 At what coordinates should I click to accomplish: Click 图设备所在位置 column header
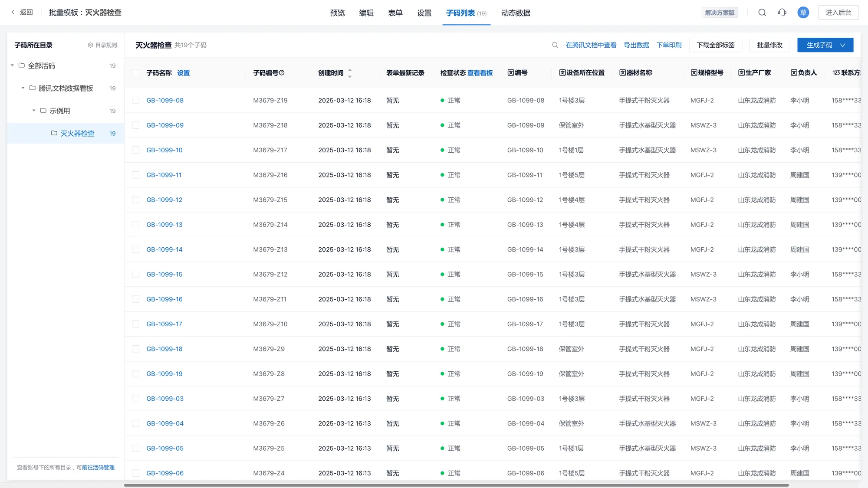(582, 73)
